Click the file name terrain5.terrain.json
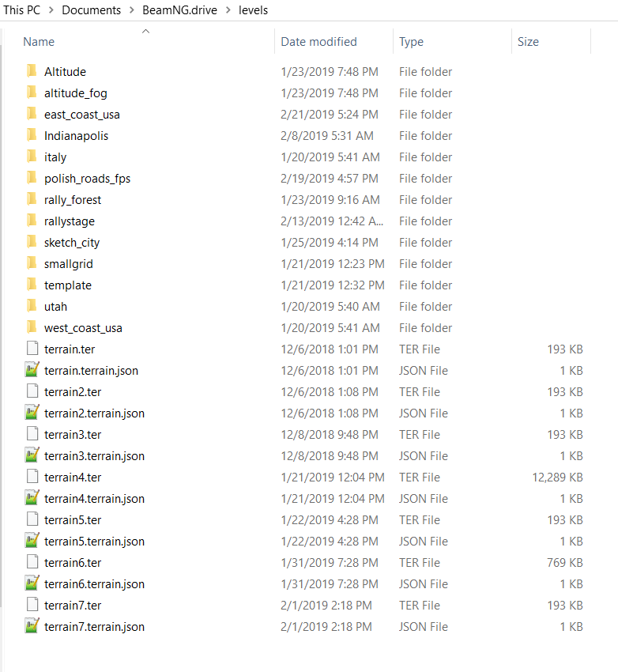The width and height of the screenshot is (618, 672). coord(94,542)
